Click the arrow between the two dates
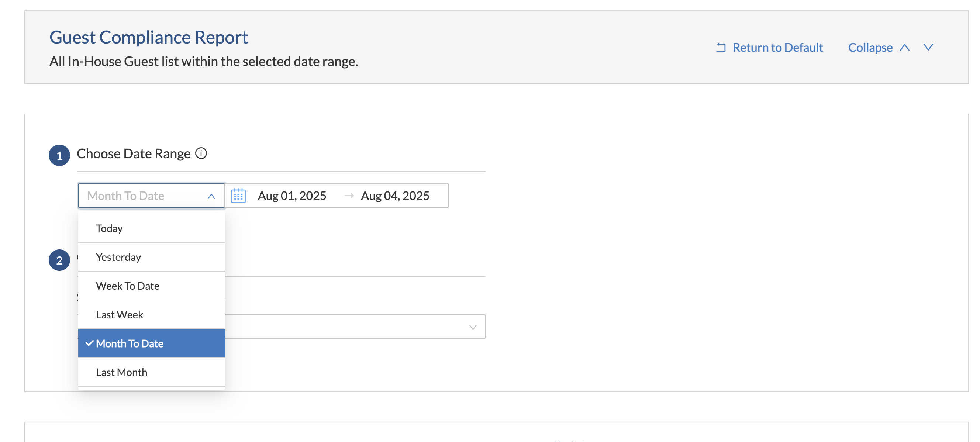 pos(348,196)
